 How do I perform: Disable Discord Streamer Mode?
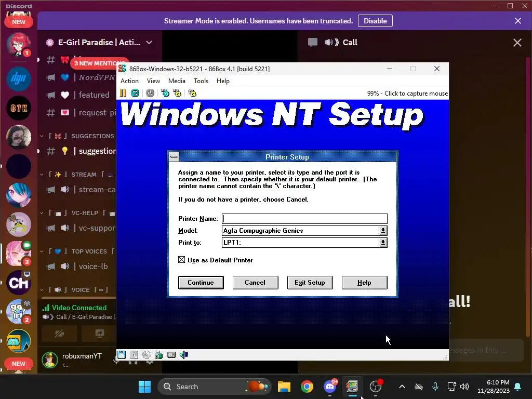375,21
